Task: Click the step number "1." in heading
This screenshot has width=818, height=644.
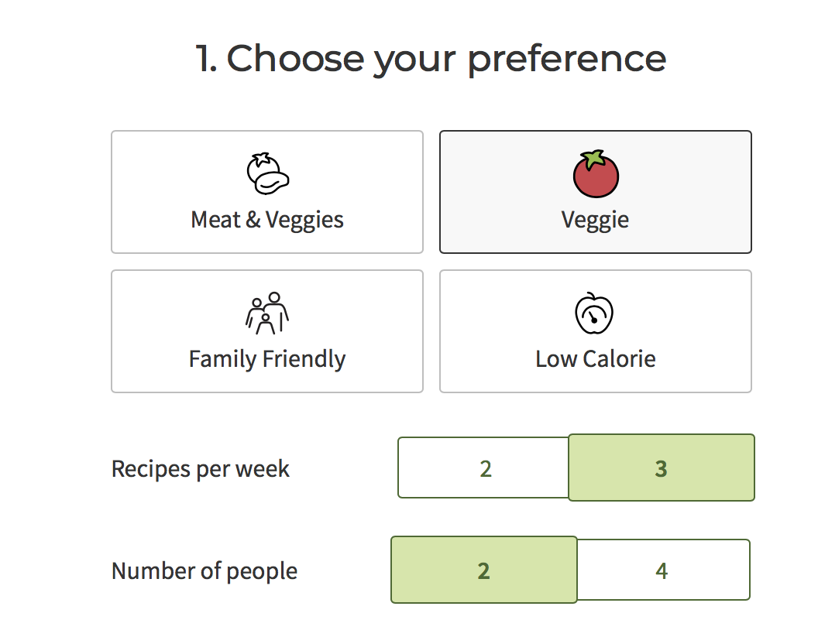Action: point(206,59)
